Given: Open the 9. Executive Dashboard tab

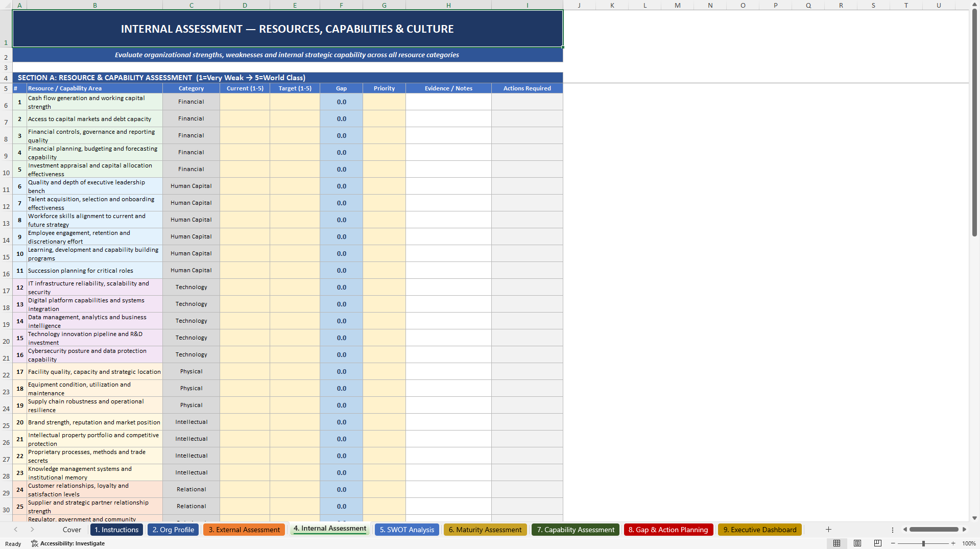Looking at the screenshot, I should [760, 530].
